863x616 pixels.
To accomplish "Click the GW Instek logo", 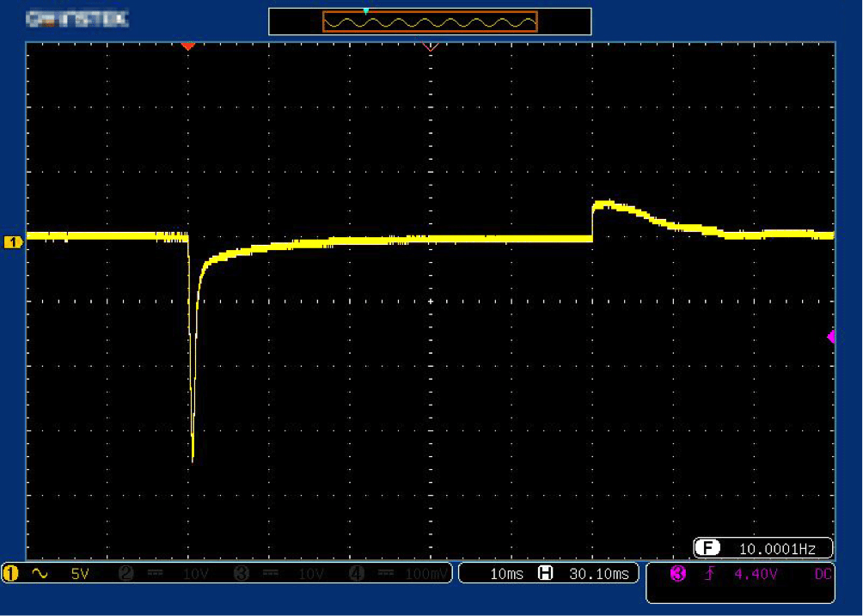I will click(x=77, y=18).
